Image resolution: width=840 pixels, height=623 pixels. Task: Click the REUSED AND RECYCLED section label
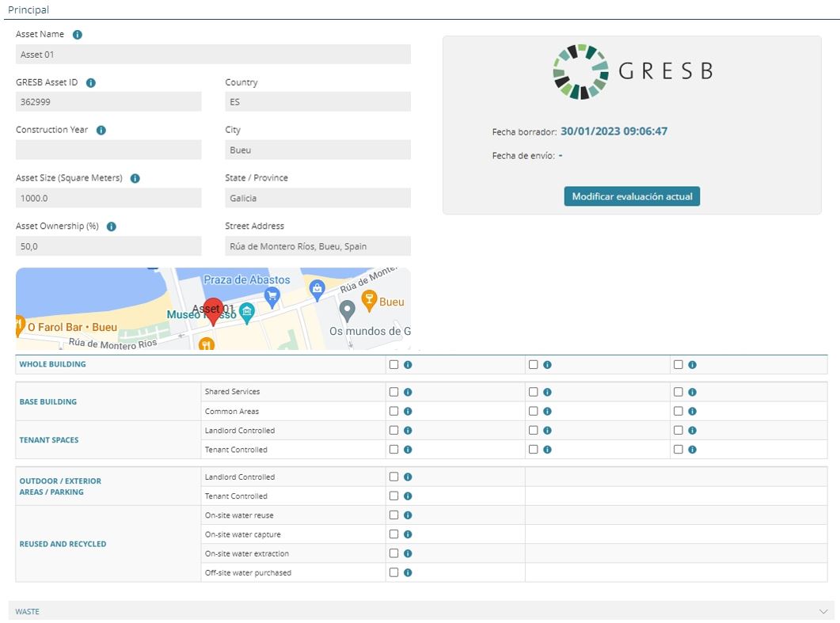tap(63, 545)
